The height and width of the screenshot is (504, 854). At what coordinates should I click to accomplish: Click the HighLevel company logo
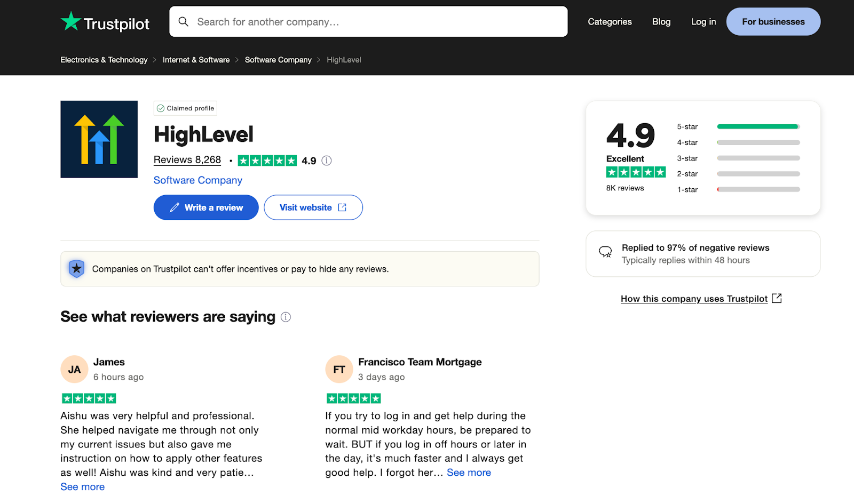(99, 139)
